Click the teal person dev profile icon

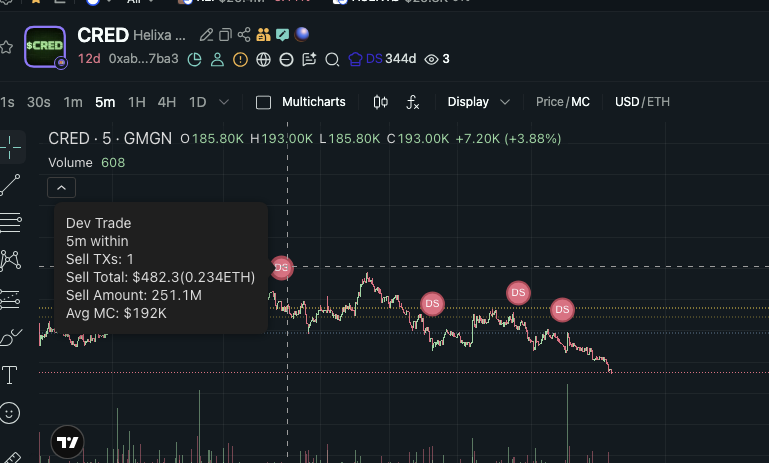(217, 59)
